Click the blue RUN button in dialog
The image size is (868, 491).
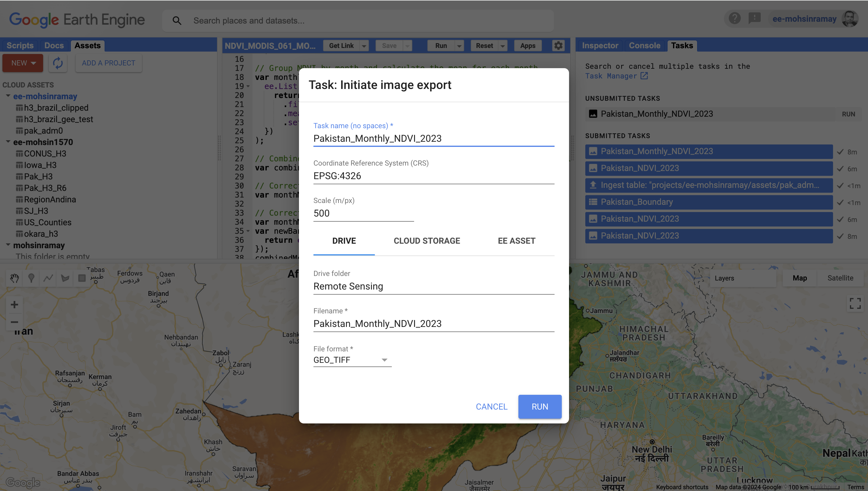tap(539, 407)
